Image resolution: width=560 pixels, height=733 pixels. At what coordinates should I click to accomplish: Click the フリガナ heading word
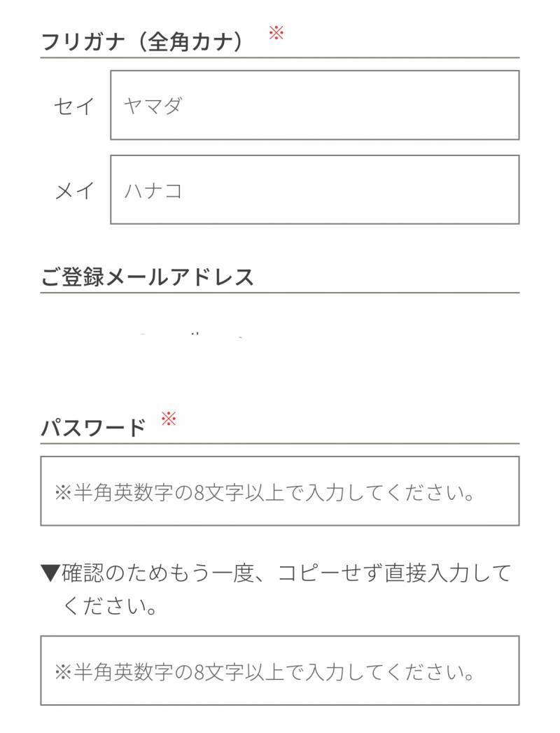pos(83,42)
